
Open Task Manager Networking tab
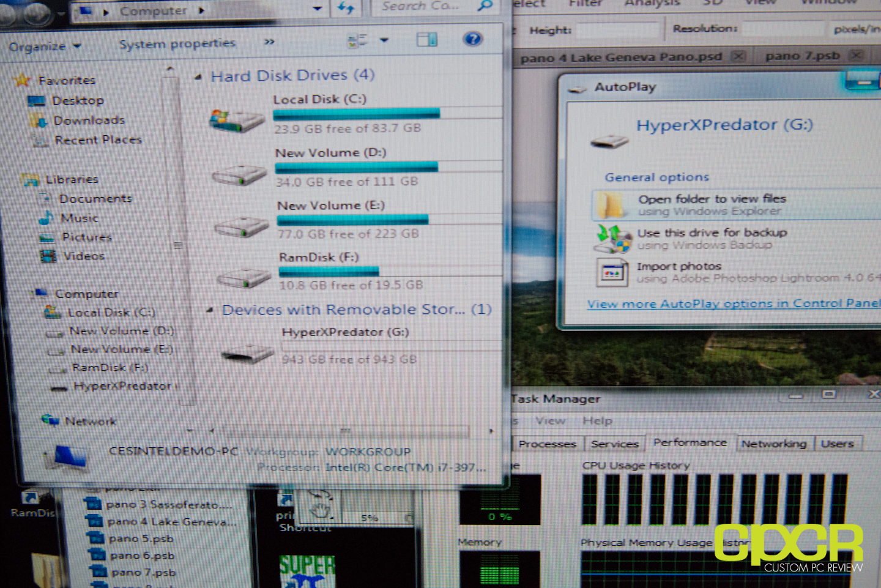[774, 444]
